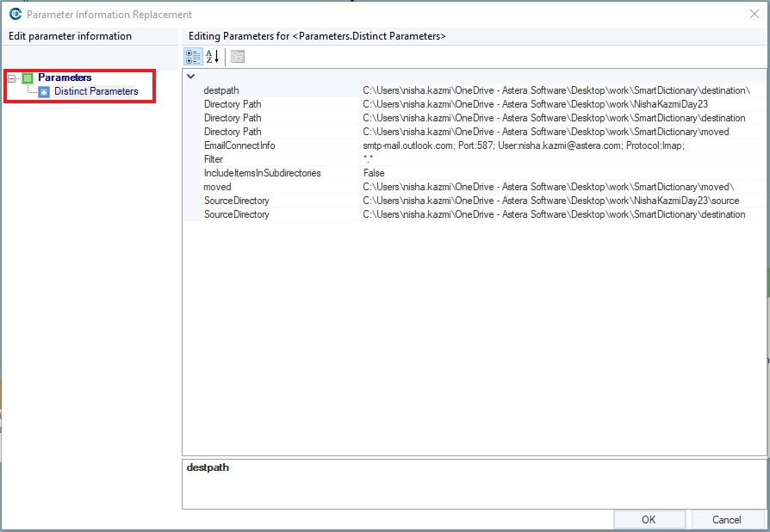Select Distinct Parameters in the tree
Screen dimensions: 770x532
click(x=96, y=91)
